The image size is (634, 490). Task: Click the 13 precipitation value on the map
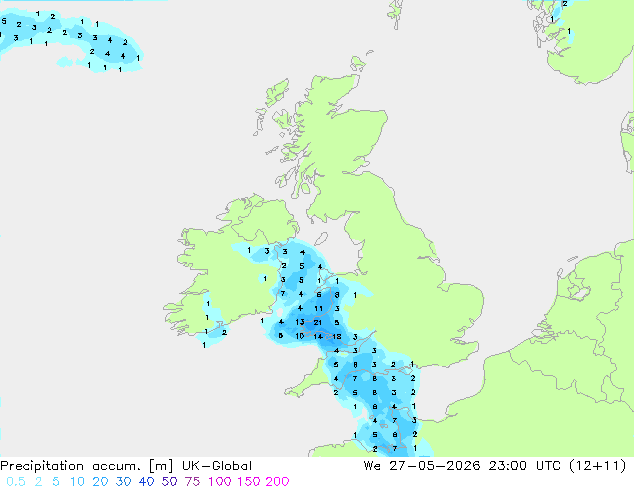click(x=300, y=322)
